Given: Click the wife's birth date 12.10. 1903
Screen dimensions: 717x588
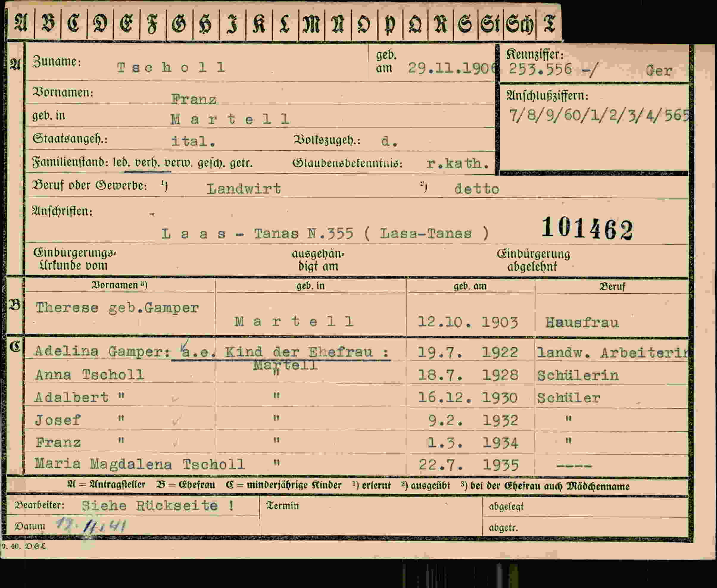Looking at the screenshot, I should click(468, 322).
